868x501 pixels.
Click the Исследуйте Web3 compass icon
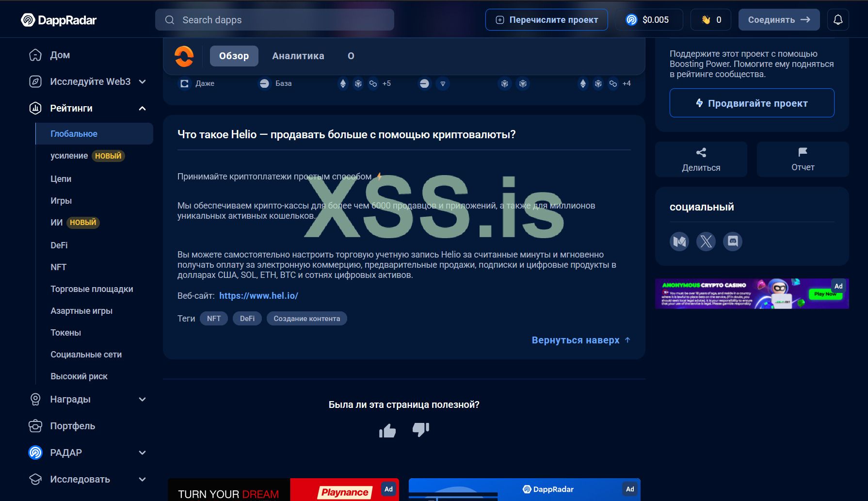coord(35,81)
